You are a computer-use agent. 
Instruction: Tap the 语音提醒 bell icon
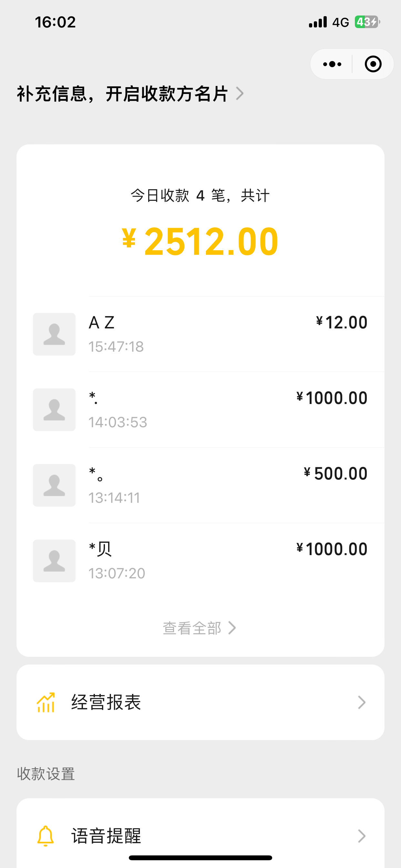coord(46,836)
